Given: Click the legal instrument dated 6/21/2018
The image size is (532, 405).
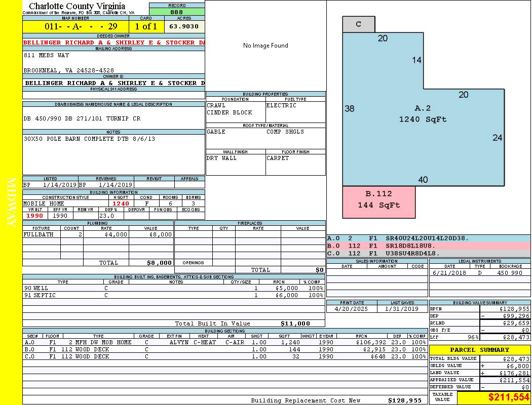Looking at the screenshot, I should tap(479, 273).
